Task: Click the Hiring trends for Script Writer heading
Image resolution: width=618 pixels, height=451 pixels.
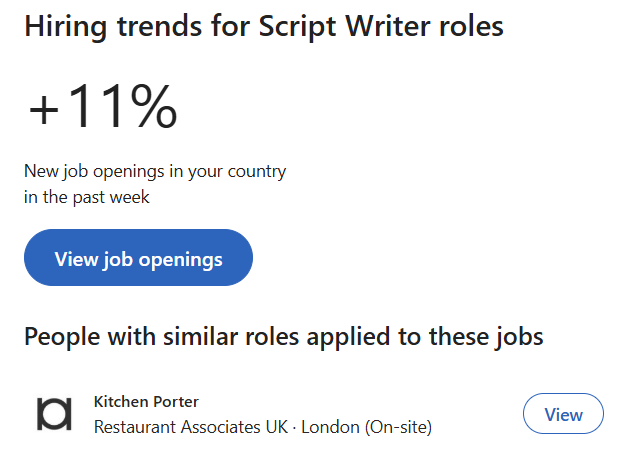Action: pyautogui.click(x=263, y=27)
